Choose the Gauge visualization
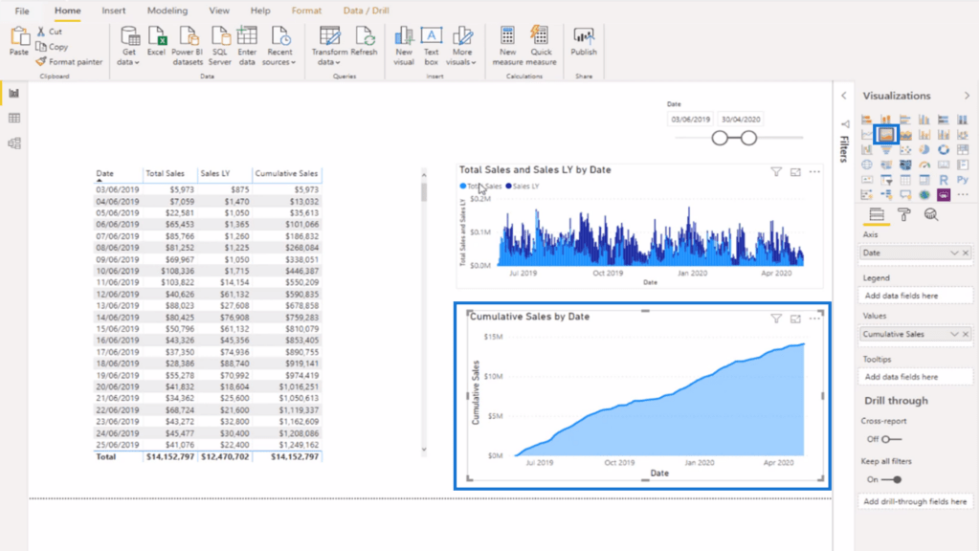Viewport: 980px width, 551px height. click(x=924, y=165)
